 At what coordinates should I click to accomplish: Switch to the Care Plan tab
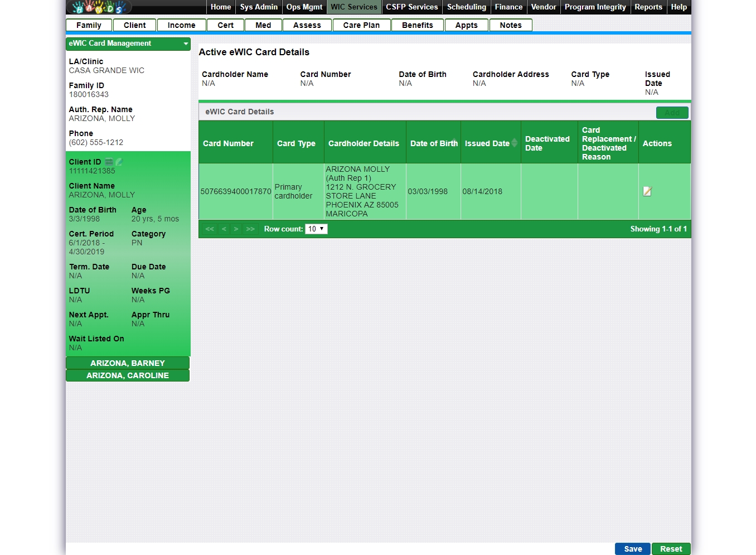click(361, 25)
